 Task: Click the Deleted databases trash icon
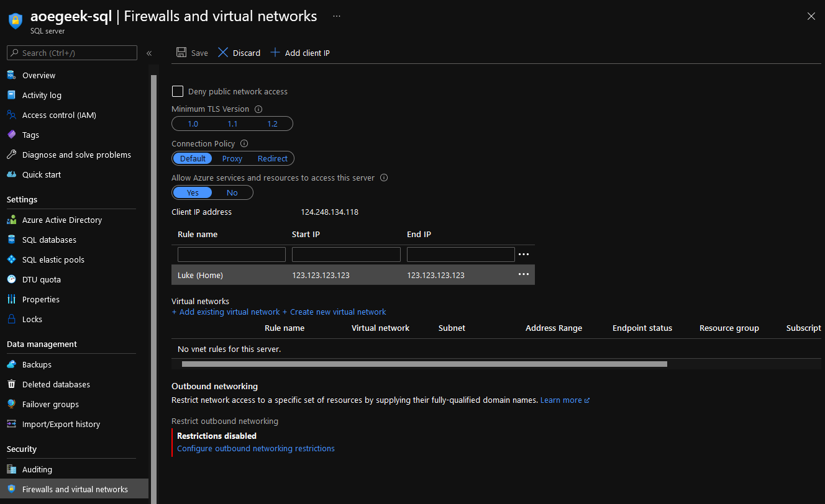[x=11, y=384]
